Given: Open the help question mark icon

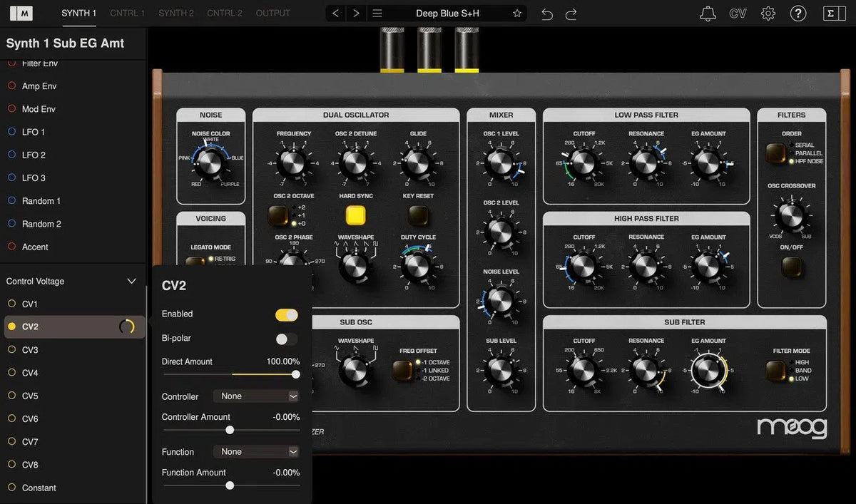Looking at the screenshot, I should coord(798,13).
